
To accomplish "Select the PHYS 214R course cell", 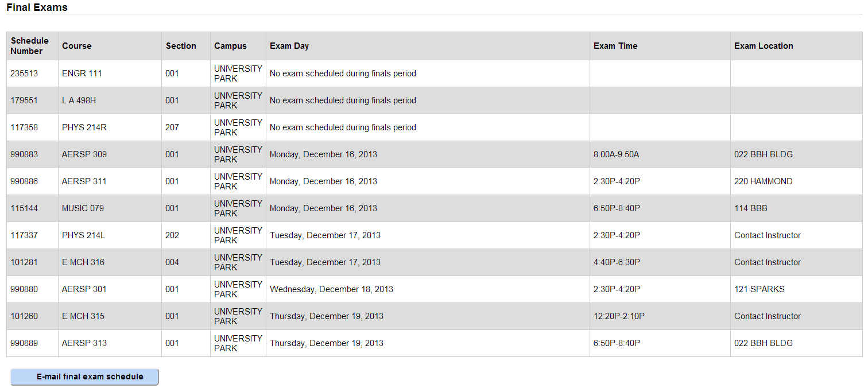I will point(84,127).
